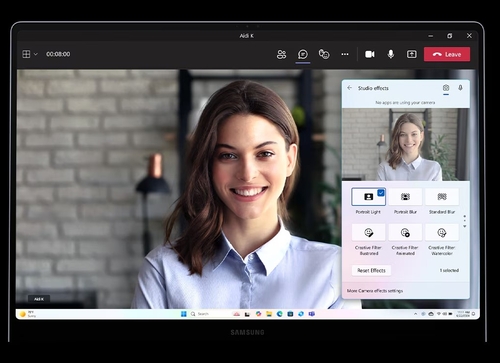Click the camera preview in Studio effects
The image size is (500, 363).
[406, 144]
